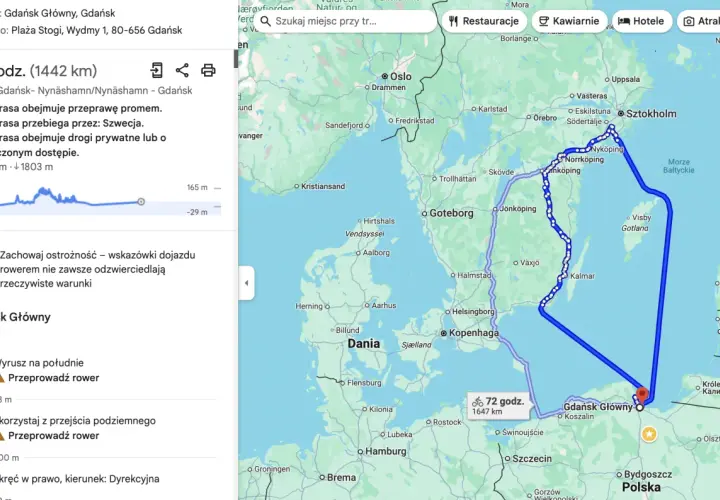The height and width of the screenshot is (500, 720).
Task: Send directions to phone icon
Action: click(157, 70)
